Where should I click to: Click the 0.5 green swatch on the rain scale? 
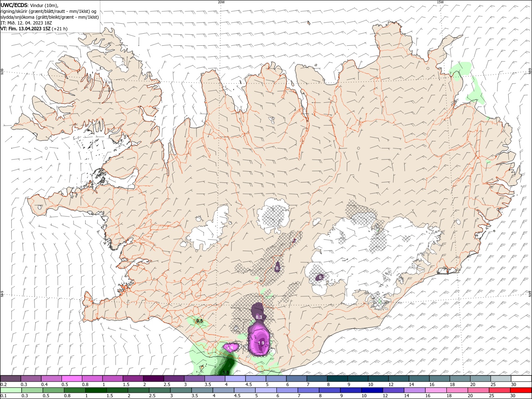click(x=53, y=390)
